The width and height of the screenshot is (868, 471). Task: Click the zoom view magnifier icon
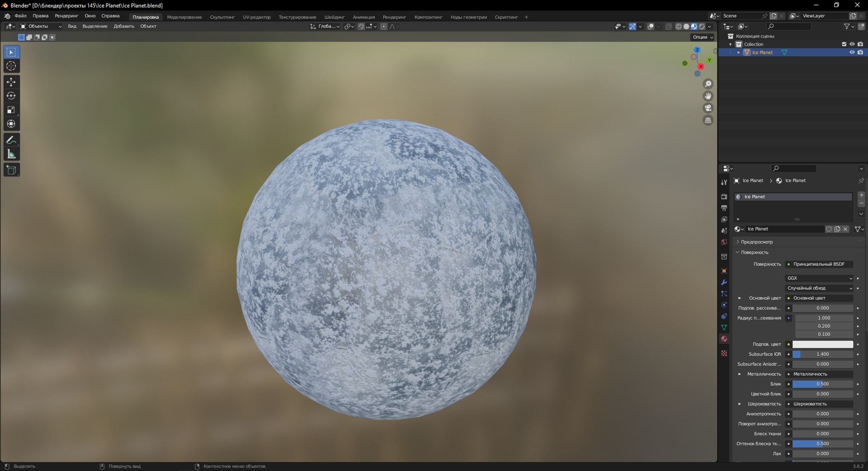pyautogui.click(x=708, y=84)
